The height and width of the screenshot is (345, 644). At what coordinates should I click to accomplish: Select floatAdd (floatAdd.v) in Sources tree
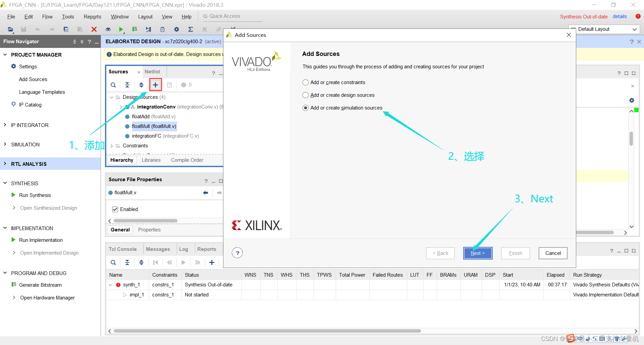[x=154, y=117]
